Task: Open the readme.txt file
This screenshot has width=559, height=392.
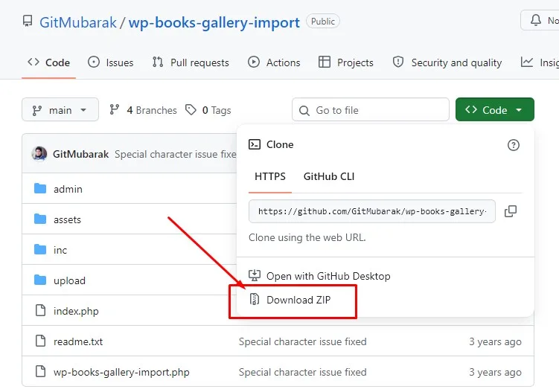Action: click(78, 341)
